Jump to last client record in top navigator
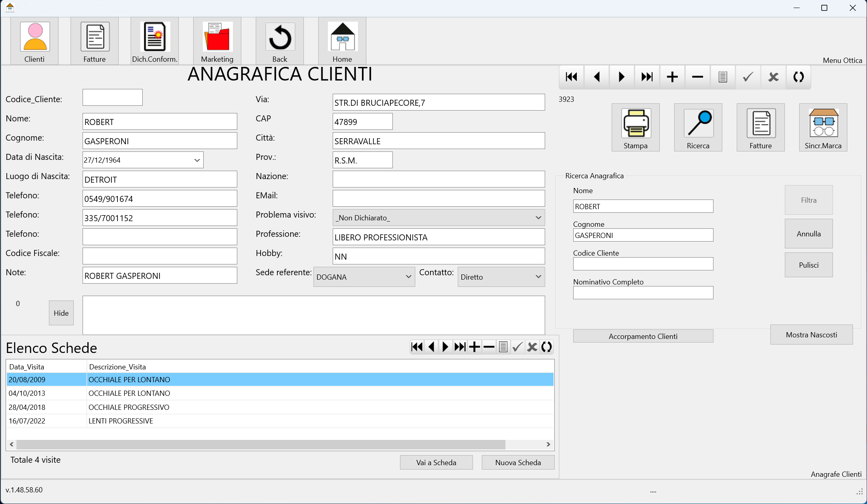Screen dimensions: 867x504 pos(647,77)
